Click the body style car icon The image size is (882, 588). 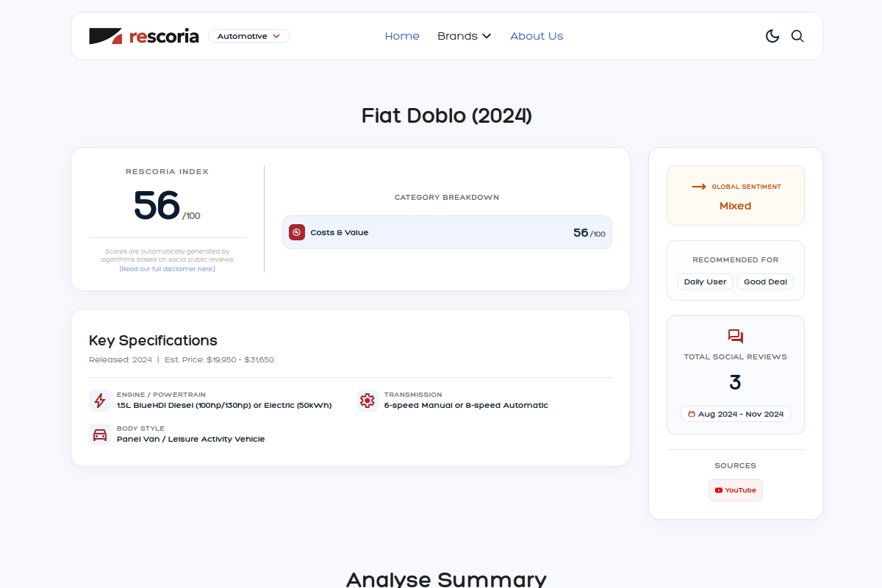click(100, 434)
